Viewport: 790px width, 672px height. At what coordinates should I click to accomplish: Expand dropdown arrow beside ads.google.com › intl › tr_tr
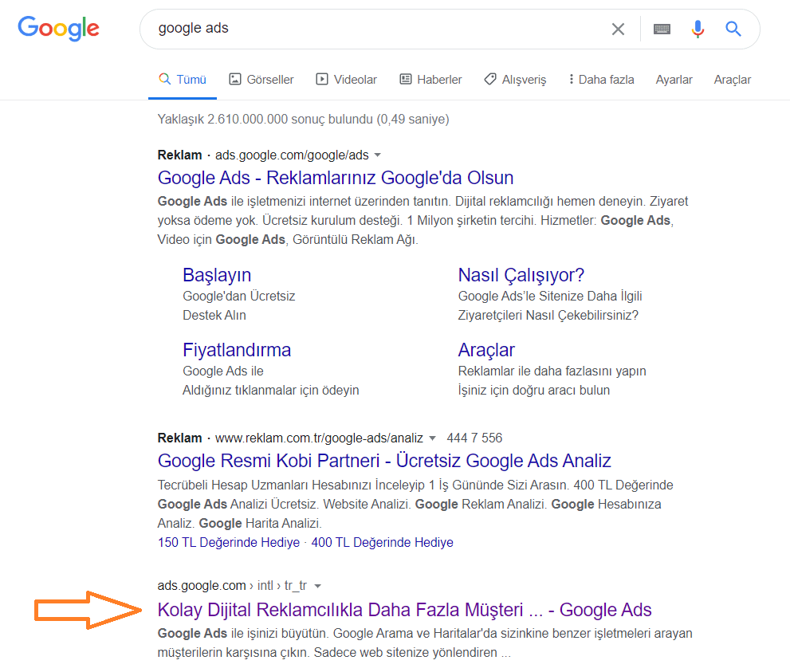[317, 586]
